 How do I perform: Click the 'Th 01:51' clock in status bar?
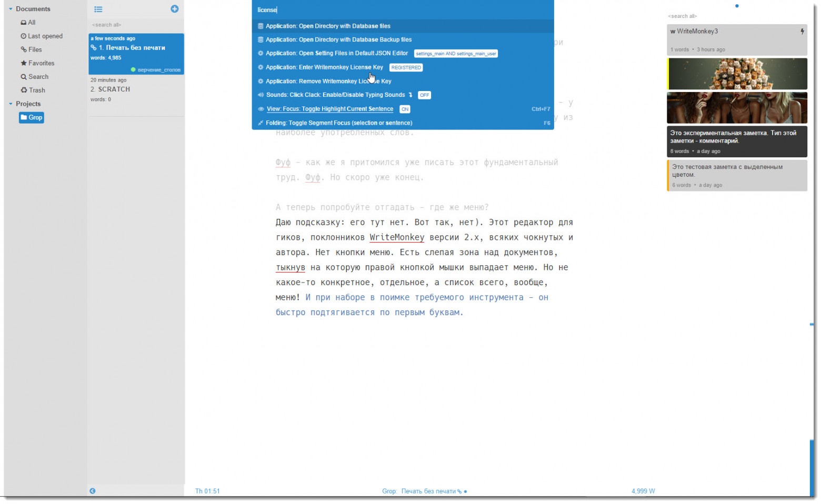tap(207, 491)
